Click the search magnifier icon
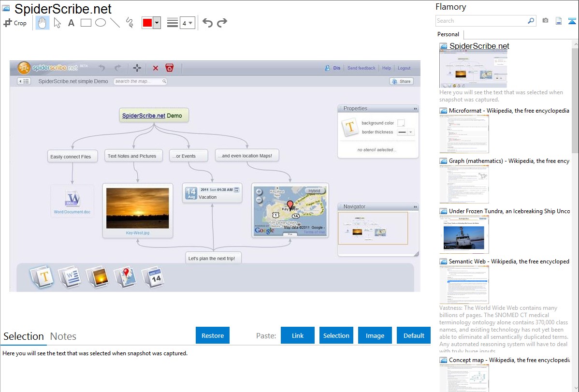The width and height of the screenshot is (579, 392). point(531,21)
